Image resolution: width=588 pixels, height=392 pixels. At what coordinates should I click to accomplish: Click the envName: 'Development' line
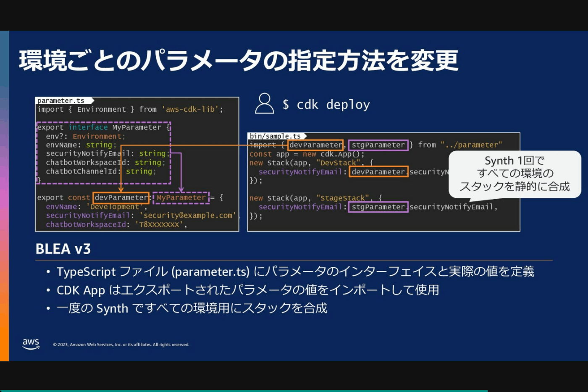coord(97,207)
